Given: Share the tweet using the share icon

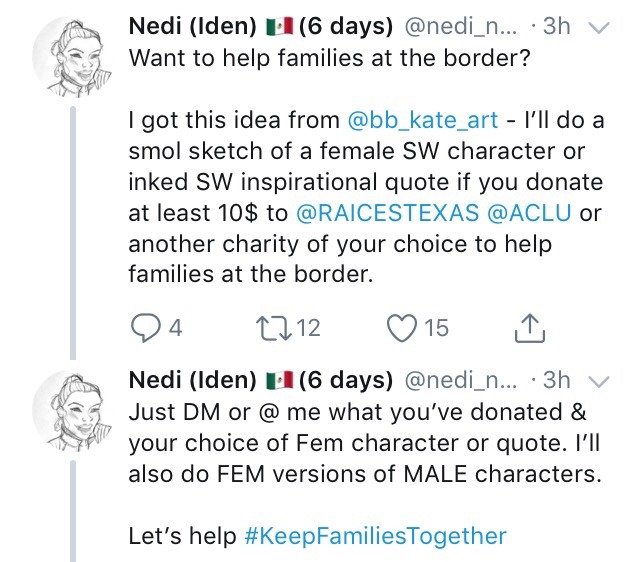Looking at the screenshot, I should [x=527, y=327].
